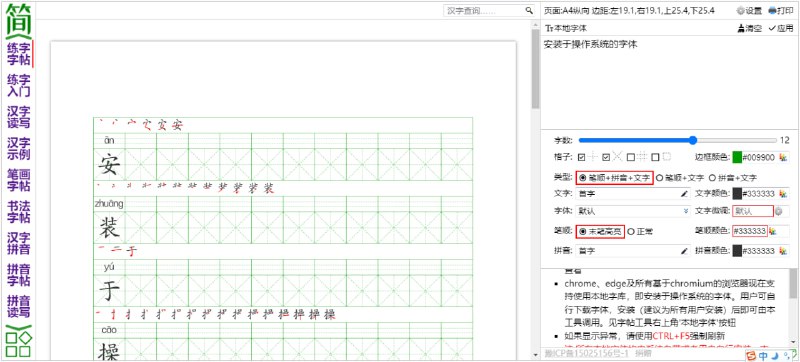Viewport: 800px width, 362px height.
Task: Open 练字入门 in the sidebar
Action: point(19,86)
